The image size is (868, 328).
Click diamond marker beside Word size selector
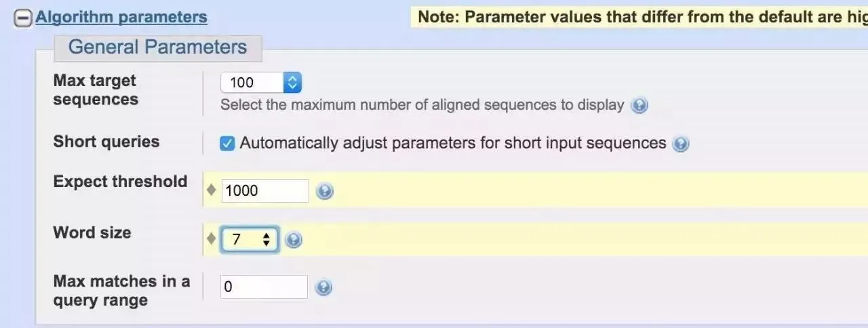pyautogui.click(x=212, y=239)
